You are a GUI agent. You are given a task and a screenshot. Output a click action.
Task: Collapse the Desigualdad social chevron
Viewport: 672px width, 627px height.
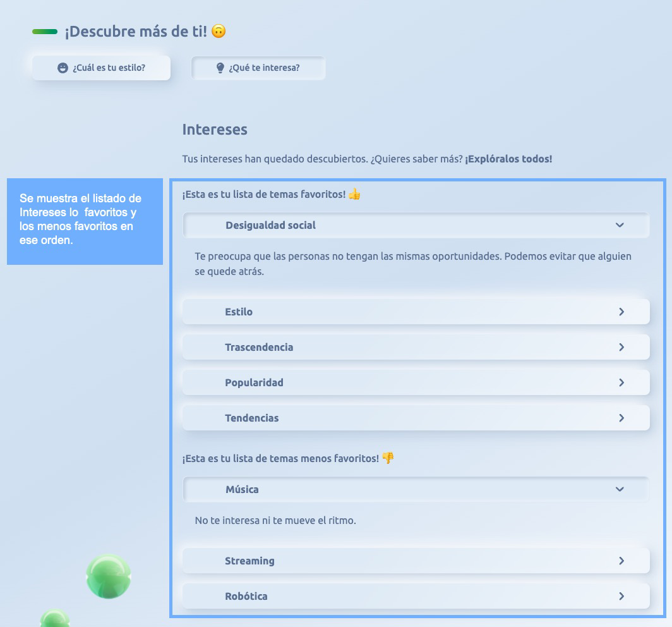(x=620, y=225)
